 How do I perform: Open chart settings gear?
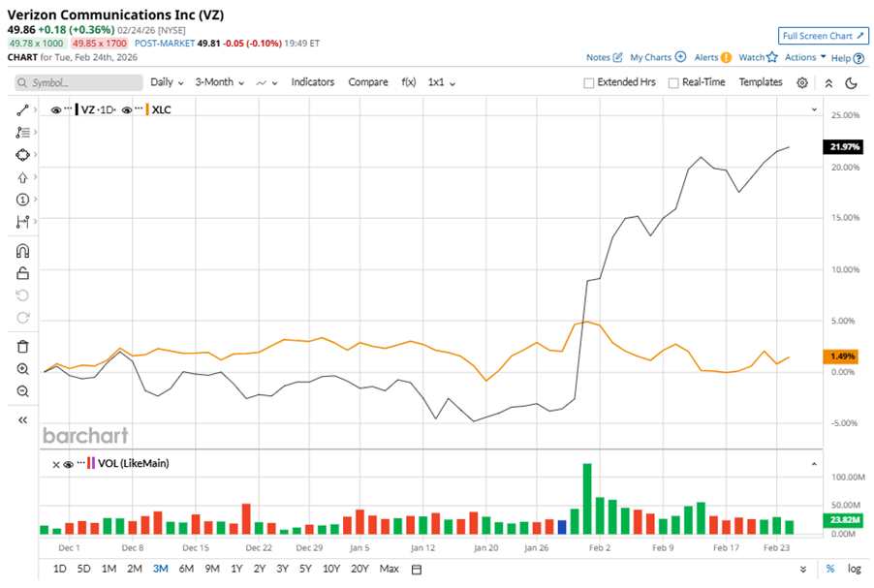click(x=802, y=82)
